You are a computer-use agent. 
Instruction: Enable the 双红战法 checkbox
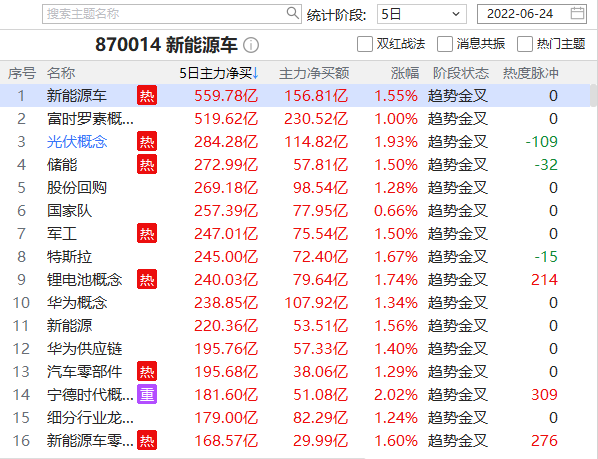click(365, 44)
